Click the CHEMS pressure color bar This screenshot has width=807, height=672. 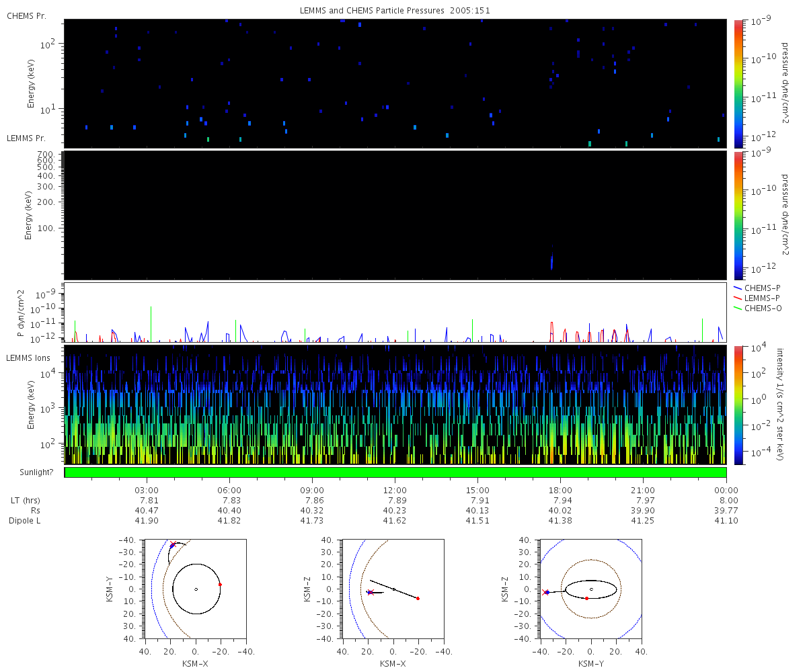point(738,83)
